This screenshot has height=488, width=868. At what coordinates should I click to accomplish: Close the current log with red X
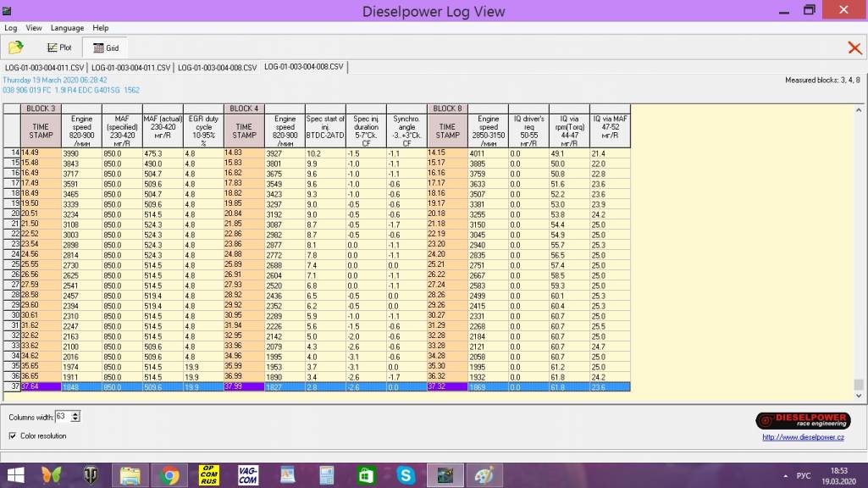(x=854, y=48)
